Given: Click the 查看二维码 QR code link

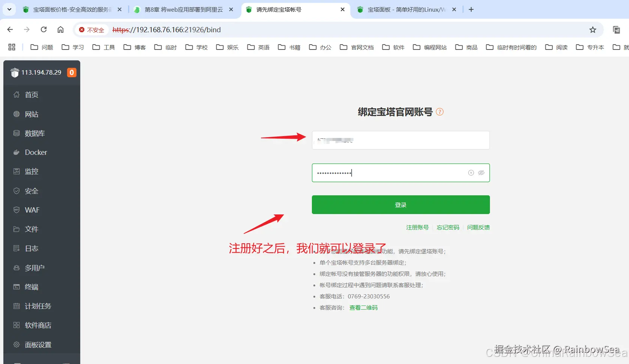Looking at the screenshot, I should 363,307.
